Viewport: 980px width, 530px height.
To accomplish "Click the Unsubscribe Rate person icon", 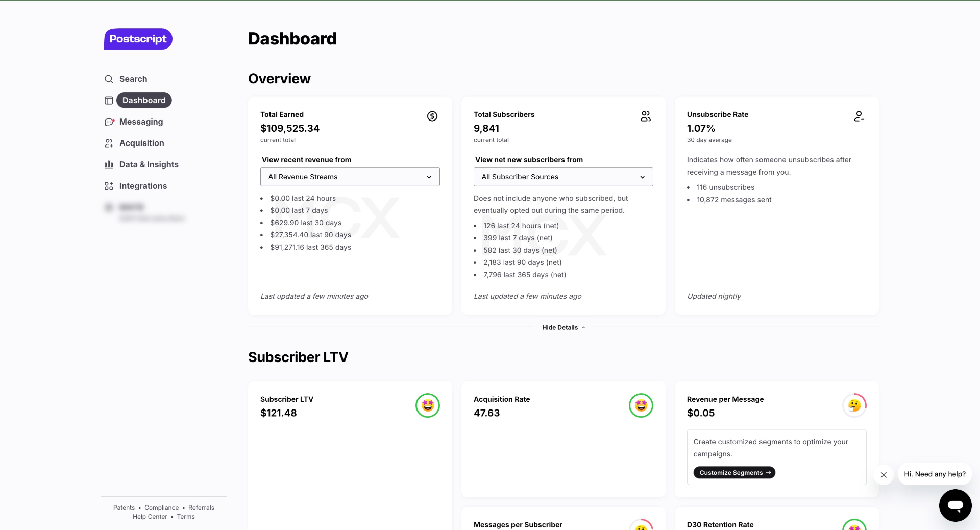I will (859, 116).
